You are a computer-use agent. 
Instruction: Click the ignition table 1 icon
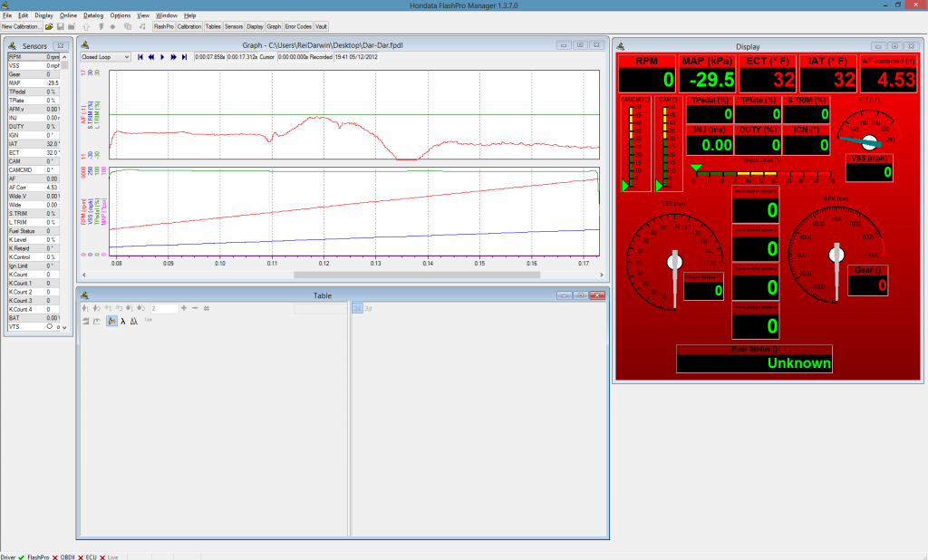(85, 308)
